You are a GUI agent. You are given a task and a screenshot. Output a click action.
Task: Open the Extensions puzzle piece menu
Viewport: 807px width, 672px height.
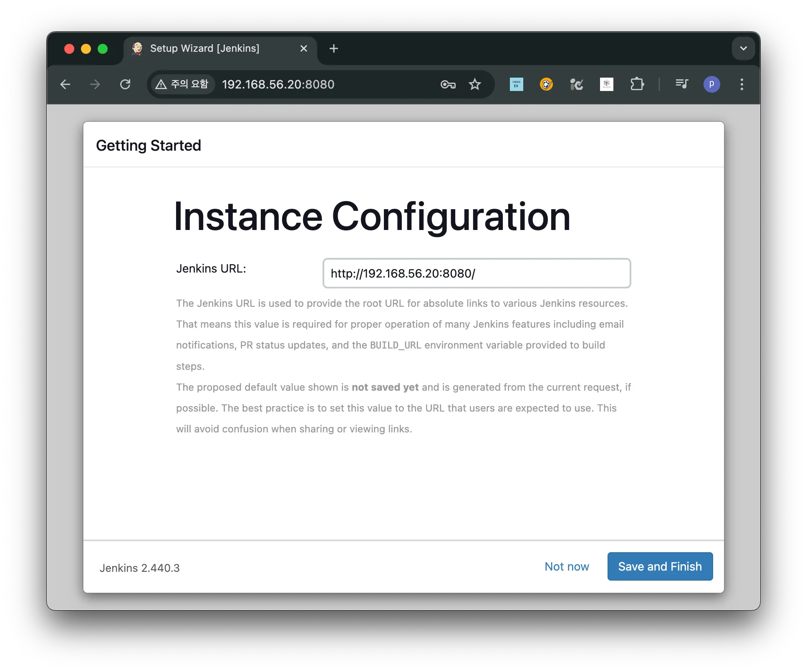[637, 84]
